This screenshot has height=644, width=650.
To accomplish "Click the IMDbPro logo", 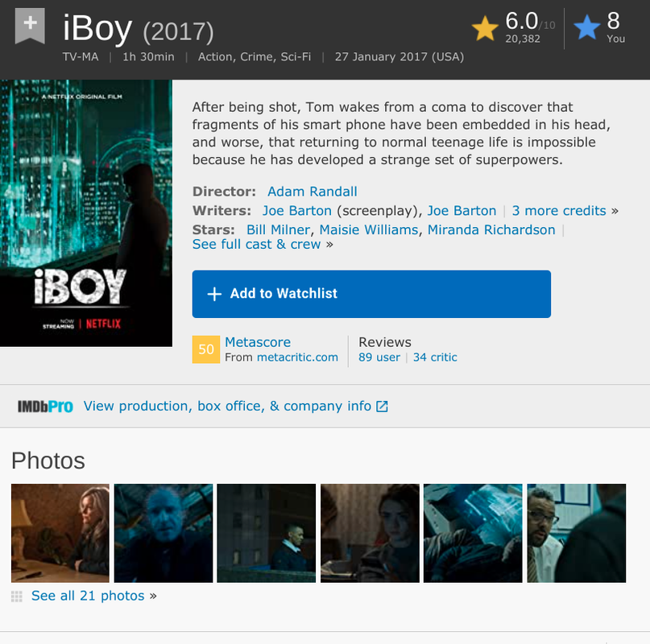I will pos(45,407).
